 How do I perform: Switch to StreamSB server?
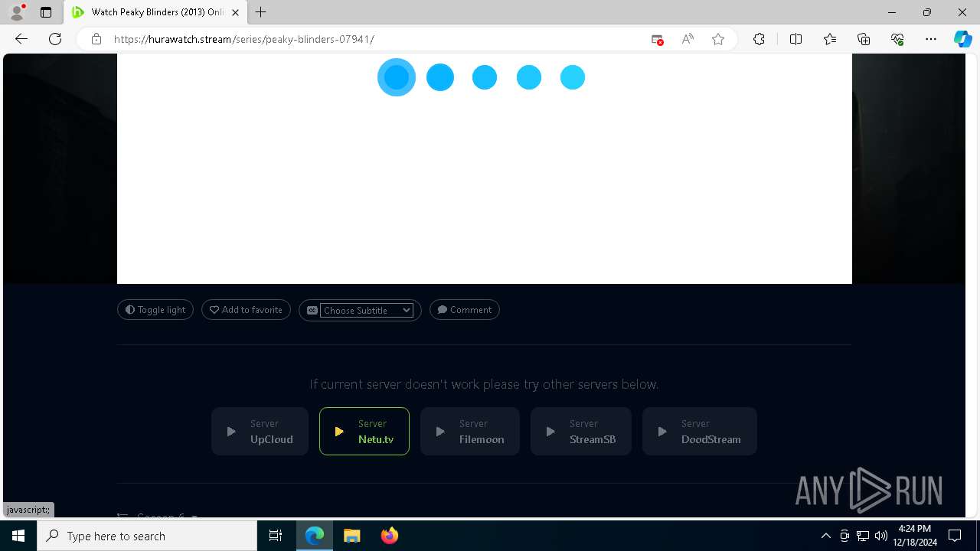point(581,432)
